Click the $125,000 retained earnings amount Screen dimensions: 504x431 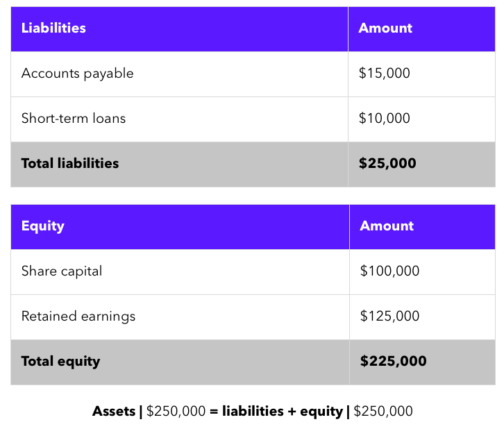389,316
